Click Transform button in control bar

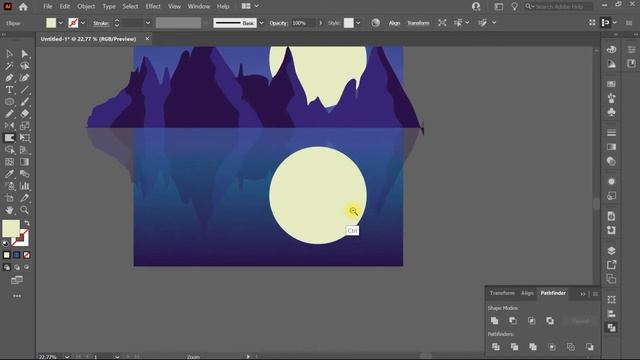418,23
